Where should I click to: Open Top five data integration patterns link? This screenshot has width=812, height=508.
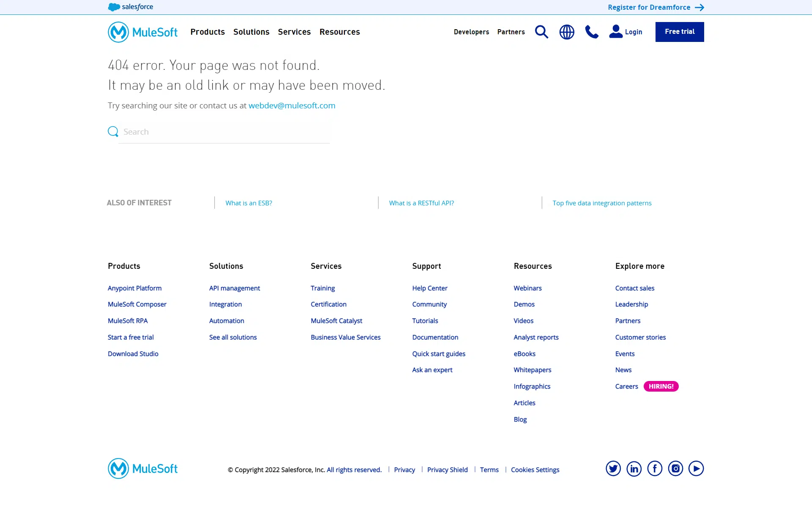click(602, 203)
